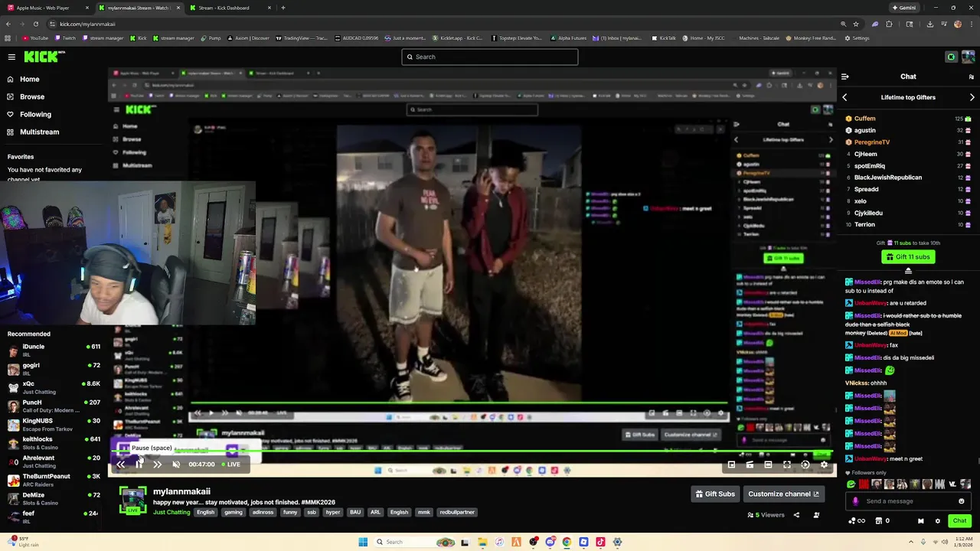The height and width of the screenshot is (551, 980).
Task: Open player settings gear
Action: click(824, 465)
